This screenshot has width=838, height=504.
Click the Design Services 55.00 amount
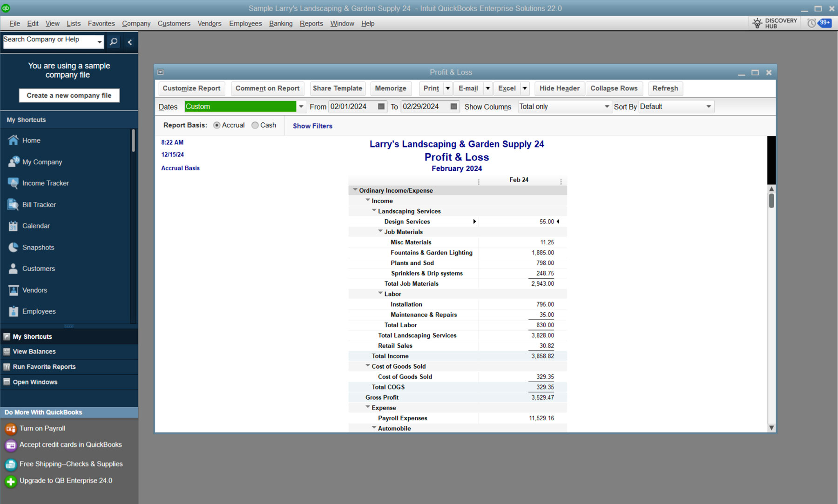(x=547, y=222)
